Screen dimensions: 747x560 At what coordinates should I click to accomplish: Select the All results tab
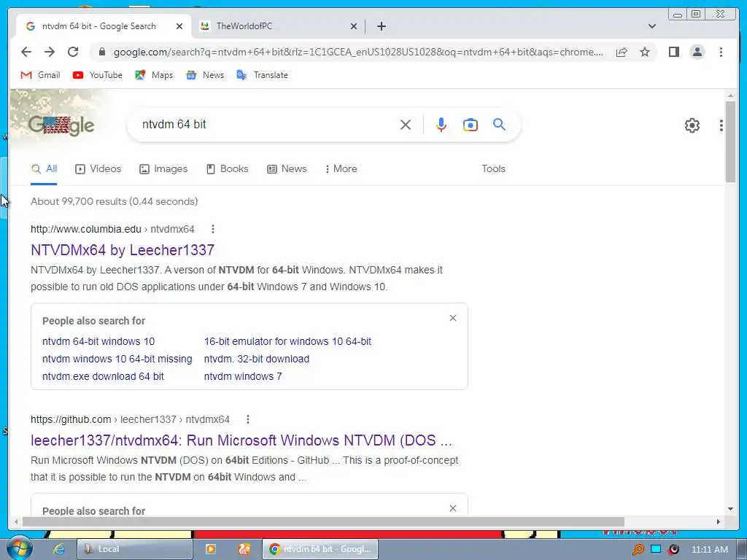[x=44, y=169]
